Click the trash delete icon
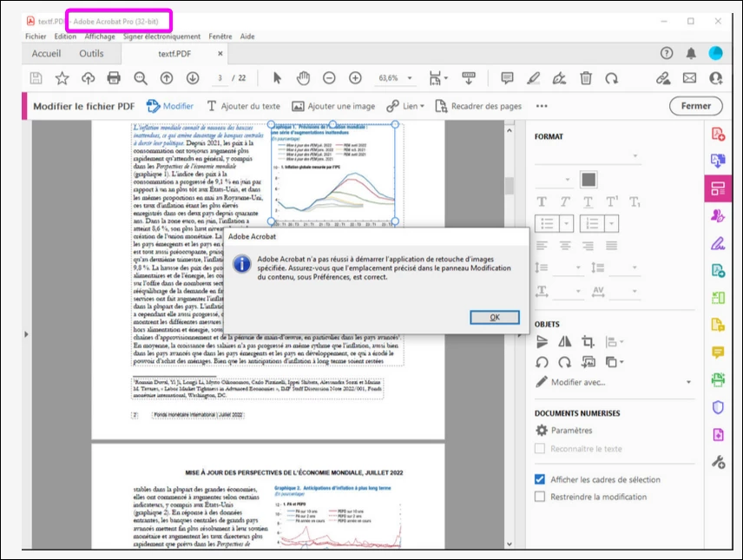743x560 pixels. coord(586,78)
